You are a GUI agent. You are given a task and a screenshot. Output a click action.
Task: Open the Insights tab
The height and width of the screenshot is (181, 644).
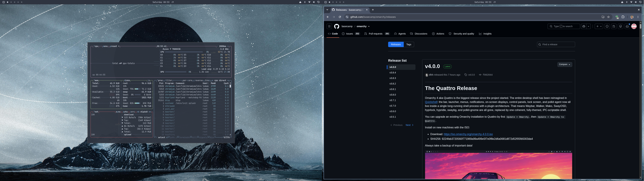tap(485, 34)
